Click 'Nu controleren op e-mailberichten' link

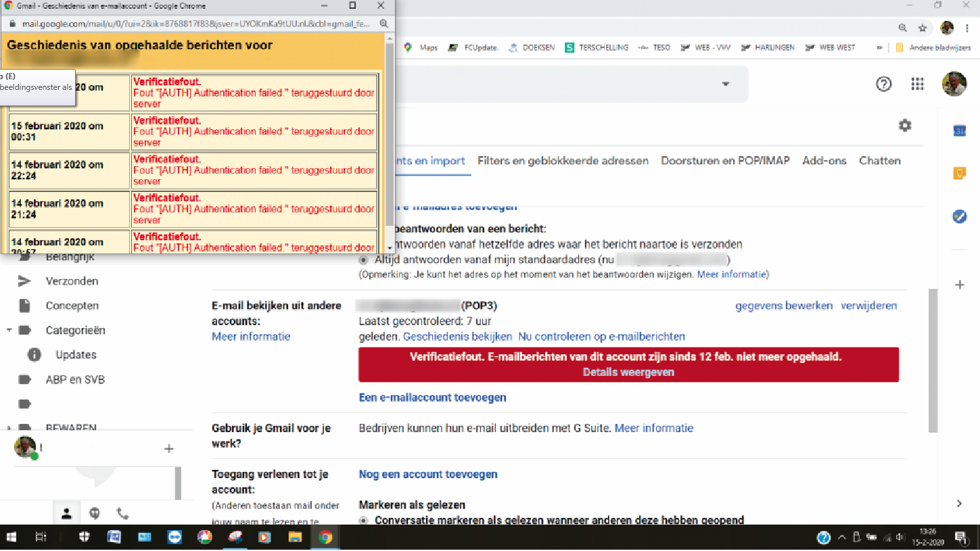tap(602, 337)
